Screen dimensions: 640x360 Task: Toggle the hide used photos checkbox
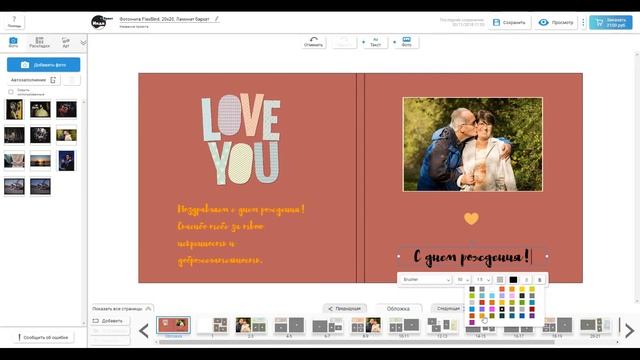pos(11,92)
